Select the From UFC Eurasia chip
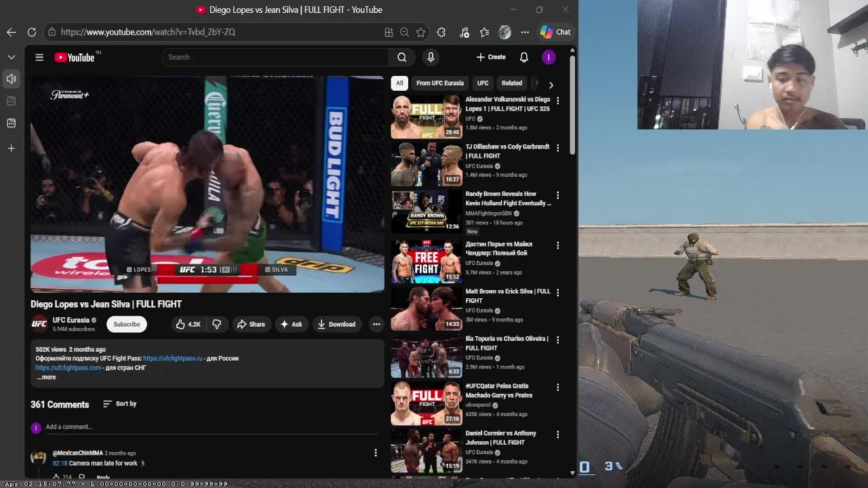 point(440,83)
